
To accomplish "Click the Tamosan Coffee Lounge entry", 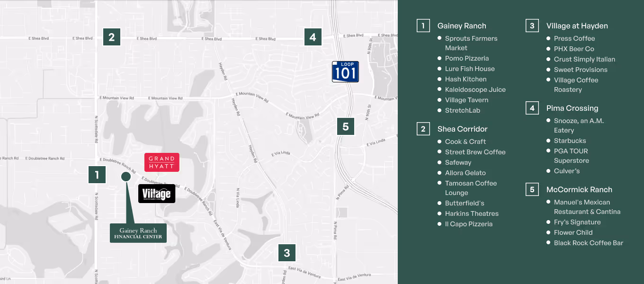I will (x=471, y=188).
